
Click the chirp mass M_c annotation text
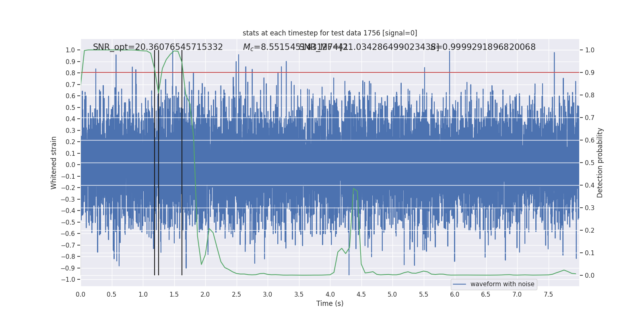pyautogui.click(x=295, y=47)
